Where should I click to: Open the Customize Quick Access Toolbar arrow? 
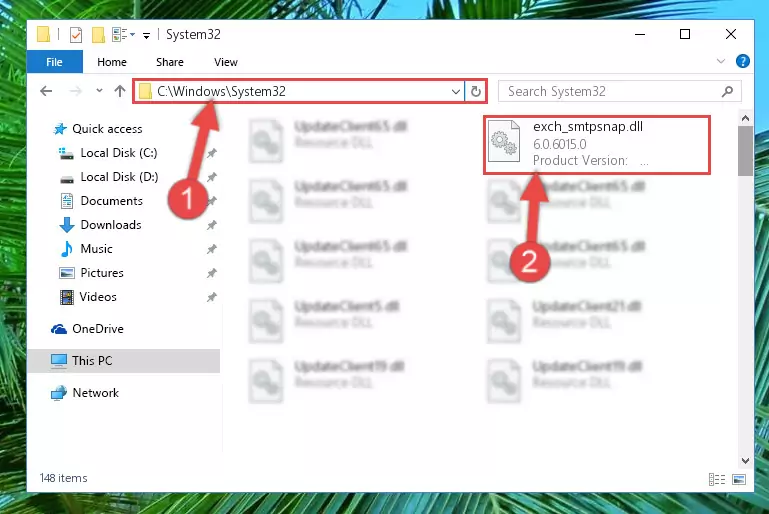tap(146, 35)
